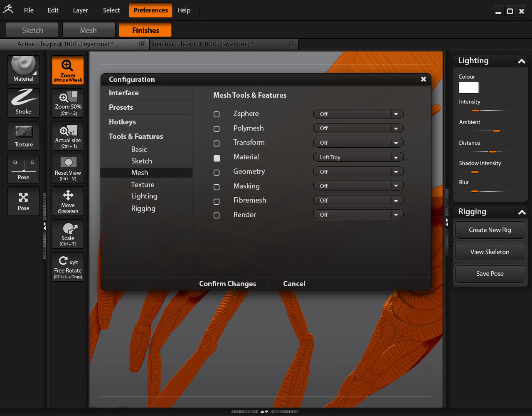This screenshot has height=416, width=532.
Task: Check the Fibremesh option box
Action: coord(217,201)
